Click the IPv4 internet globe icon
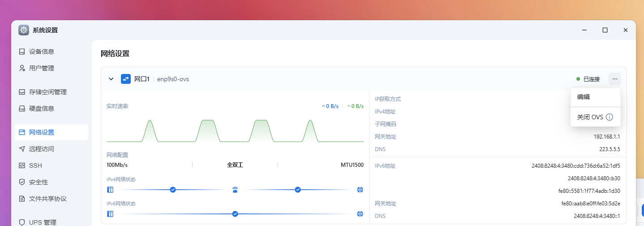Viewport: 644px width, 226px height. tap(360, 190)
